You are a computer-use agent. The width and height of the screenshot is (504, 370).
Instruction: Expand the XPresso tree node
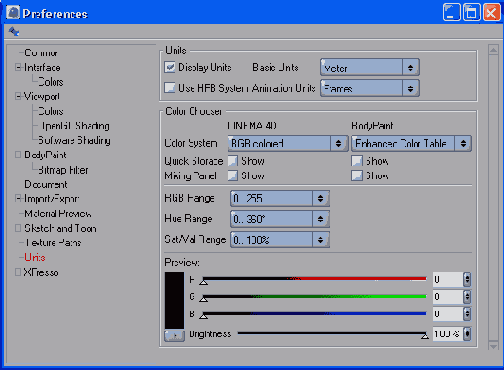click(x=18, y=272)
